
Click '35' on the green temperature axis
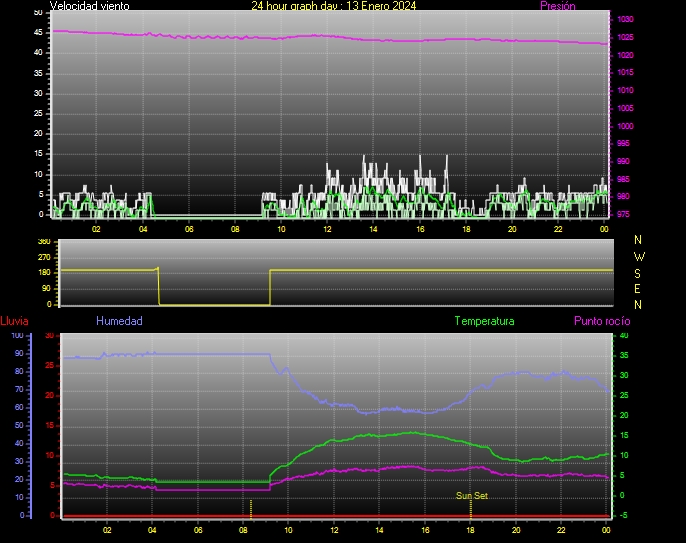point(624,355)
